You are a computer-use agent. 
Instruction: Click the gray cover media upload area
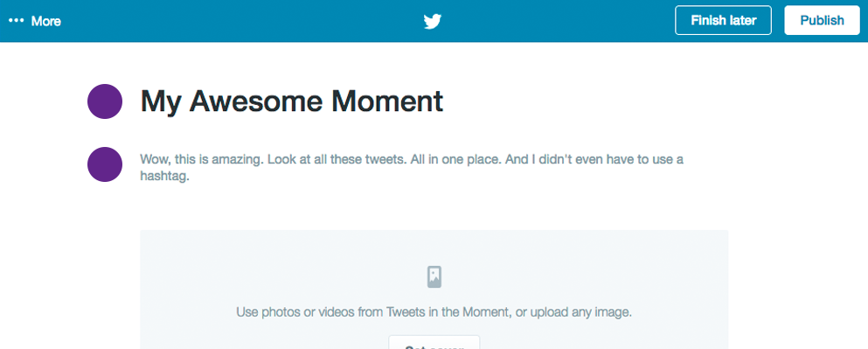pyautogui.click(x=434, y=290)
